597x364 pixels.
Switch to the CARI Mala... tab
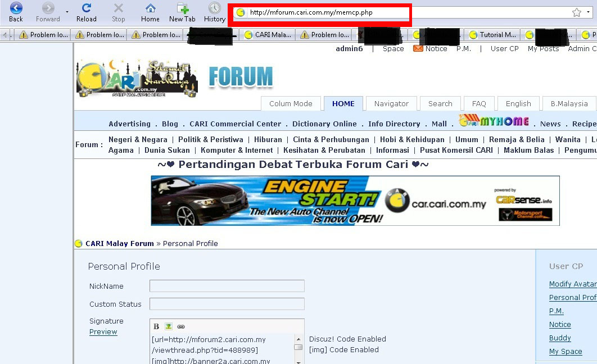(268, 35)
